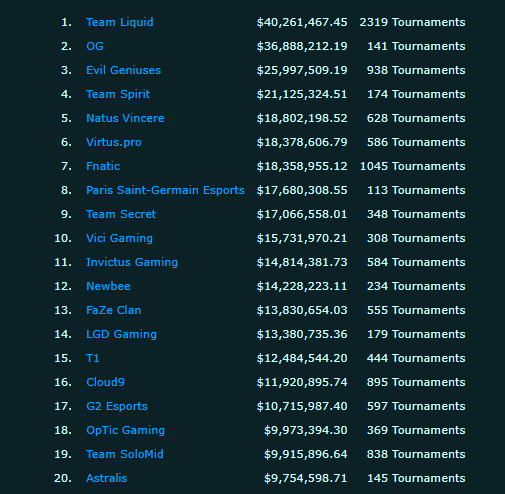Click the Invictus Gaming link

(x=132, y=262)
